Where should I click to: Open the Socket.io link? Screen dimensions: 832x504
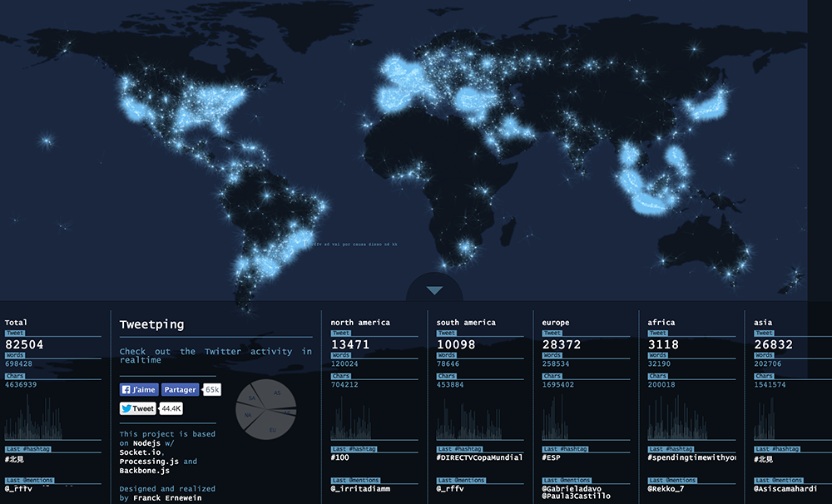click(x=141, y=452)
